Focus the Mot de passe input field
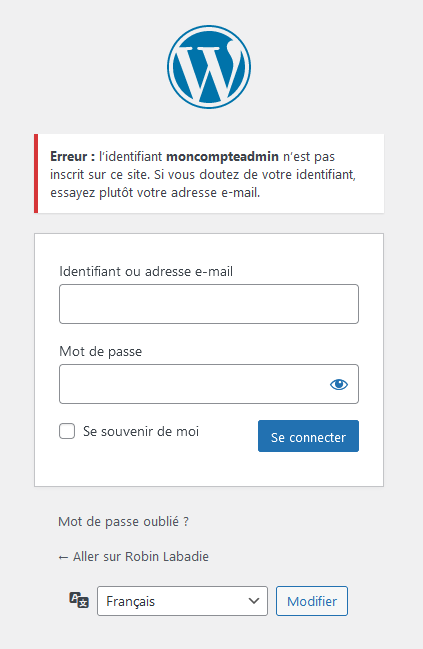423x649 pixels. (209, 384)
